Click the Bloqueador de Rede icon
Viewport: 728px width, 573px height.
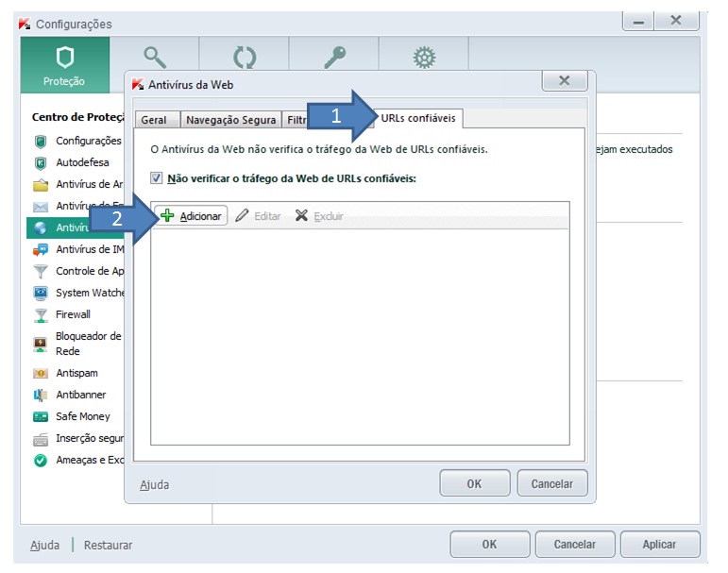click(x=41, y=345)
